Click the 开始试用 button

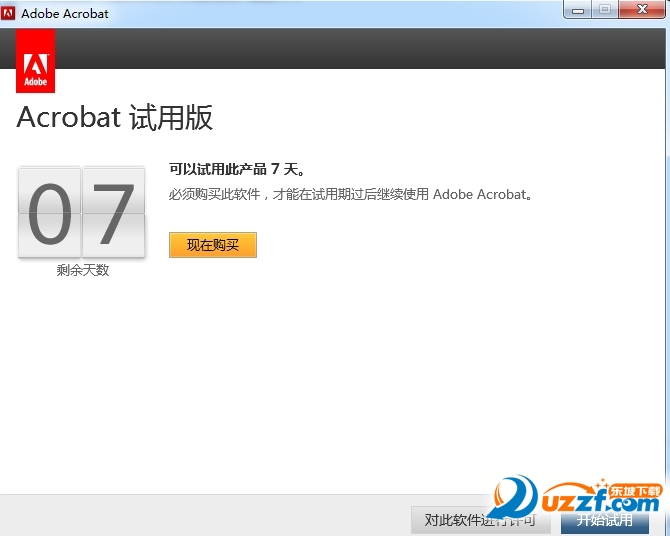point(604,520)
